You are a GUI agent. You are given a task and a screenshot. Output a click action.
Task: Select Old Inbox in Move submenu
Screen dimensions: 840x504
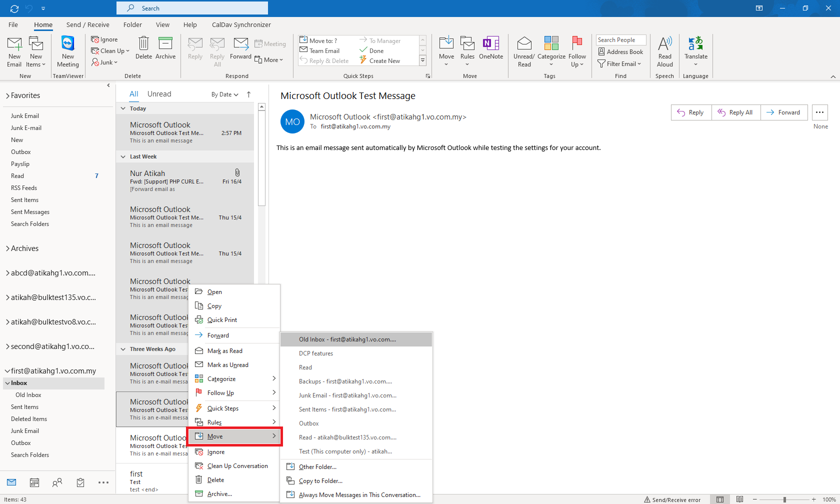[x=347, y=339]
